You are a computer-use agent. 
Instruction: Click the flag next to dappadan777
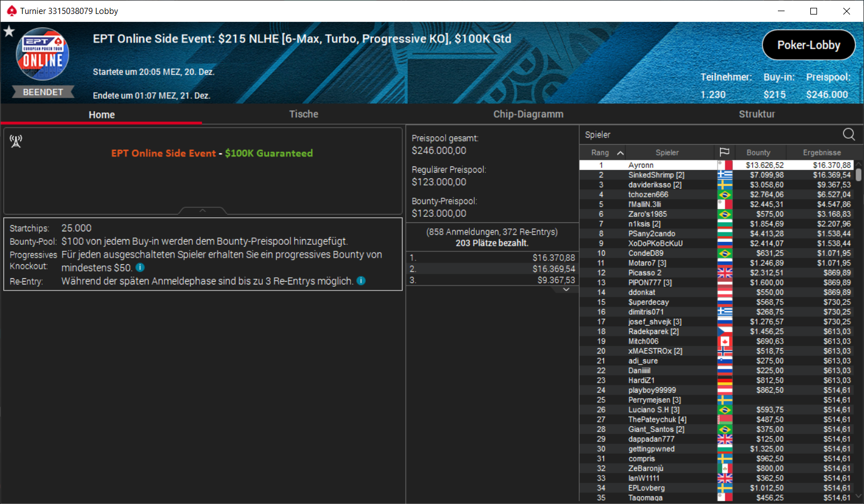(725, 439)
